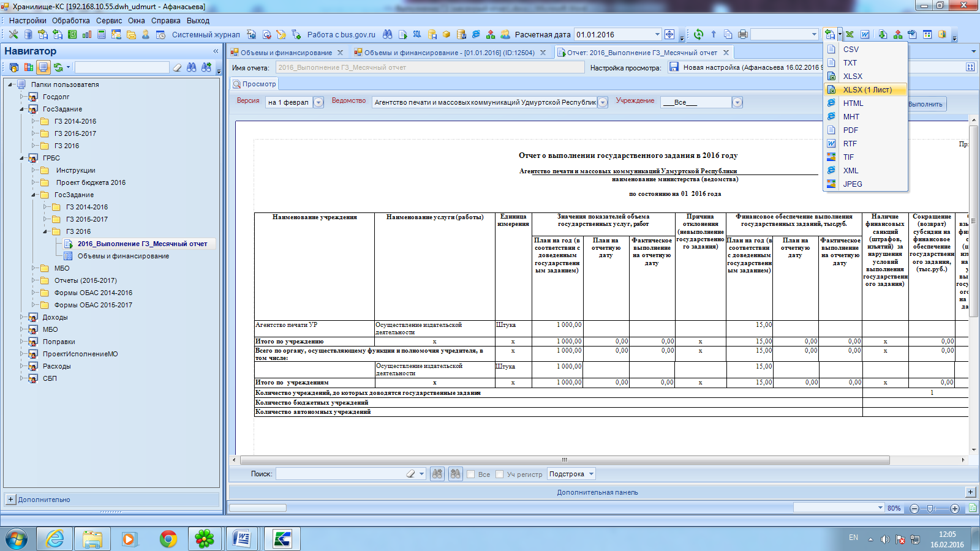
Task: Click the Системный журнал button
Action: pos(205,35)
